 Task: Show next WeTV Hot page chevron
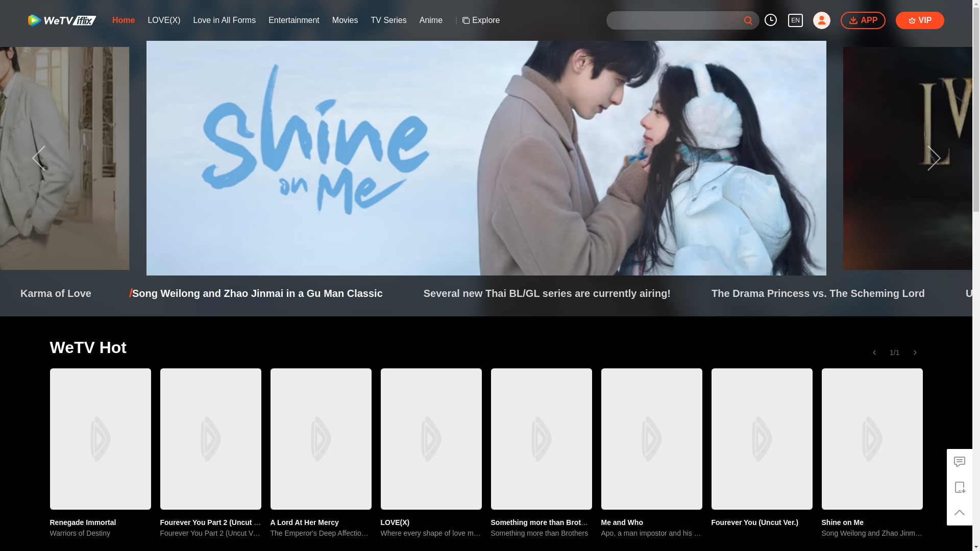[x=915, y=353]
